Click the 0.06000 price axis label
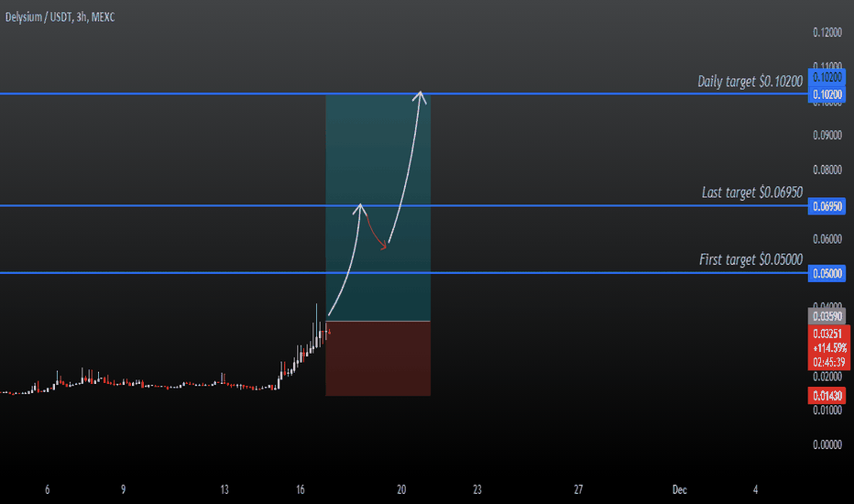The image size is (854, 504). click(x=827, y=239)
